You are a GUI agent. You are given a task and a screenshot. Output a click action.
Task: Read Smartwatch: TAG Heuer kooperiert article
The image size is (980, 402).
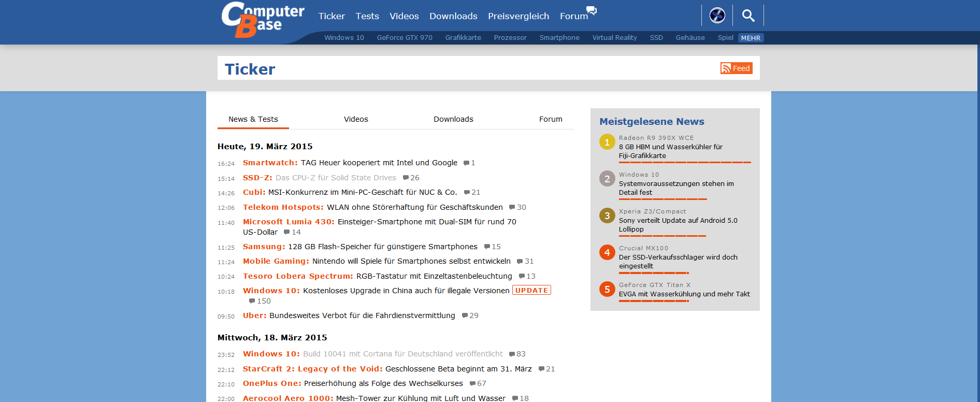(x=350, y=163)
